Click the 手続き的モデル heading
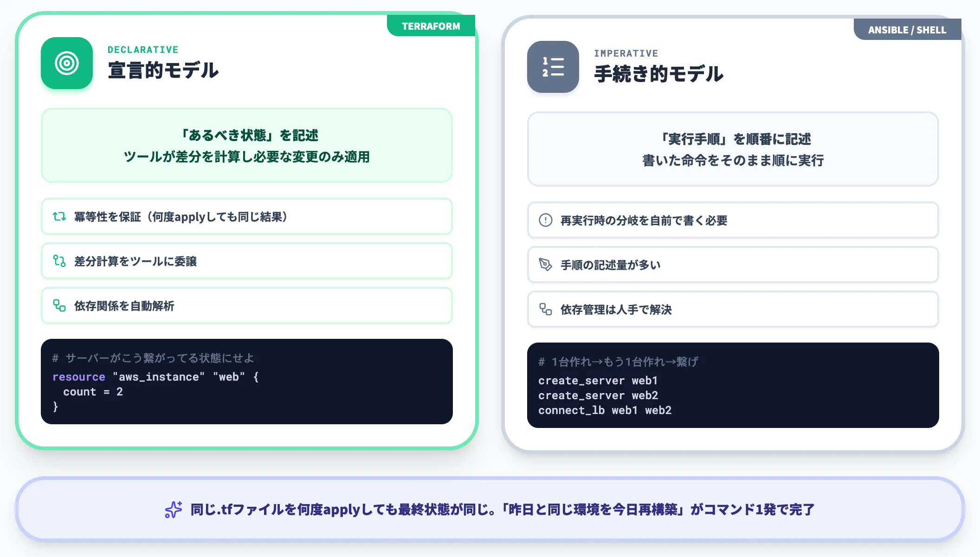Viewport: 980px width, 557px height. 659,74
